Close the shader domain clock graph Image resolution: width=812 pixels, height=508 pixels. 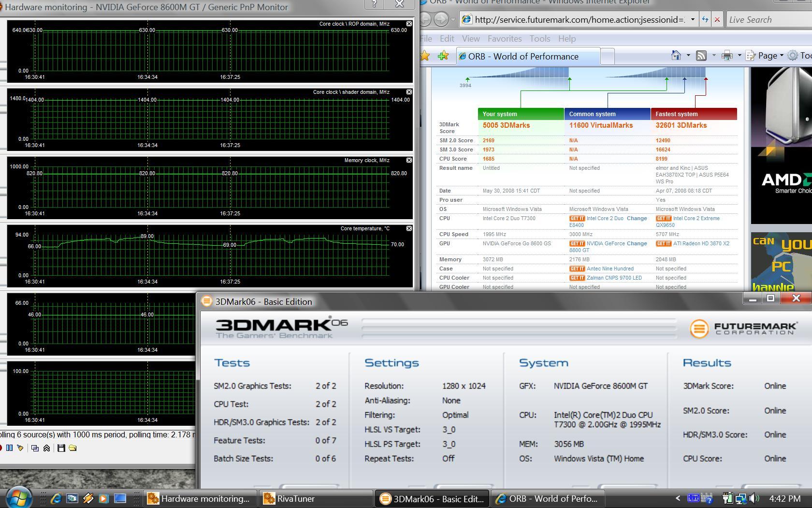409,92
